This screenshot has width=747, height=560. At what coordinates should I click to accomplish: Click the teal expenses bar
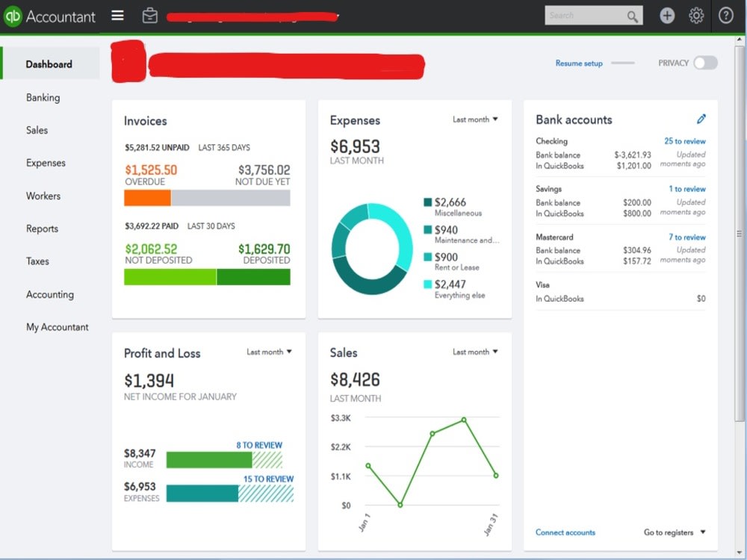click(x=202, y=494)
